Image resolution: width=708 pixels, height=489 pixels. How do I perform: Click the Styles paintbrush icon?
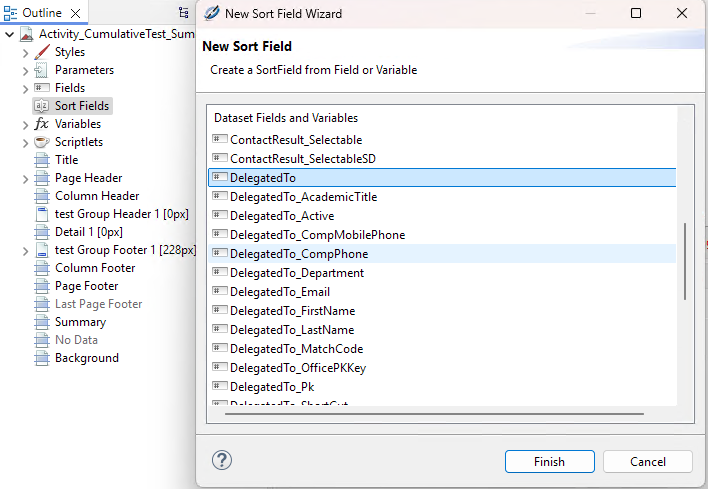[x=41, y=52]
